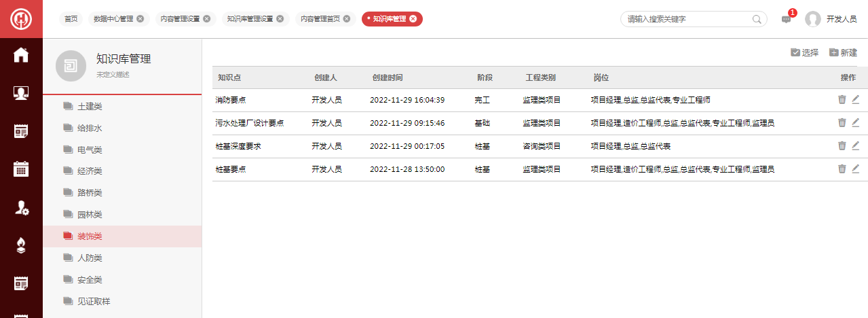Select the 经济类 category

(x=122, y=171)
